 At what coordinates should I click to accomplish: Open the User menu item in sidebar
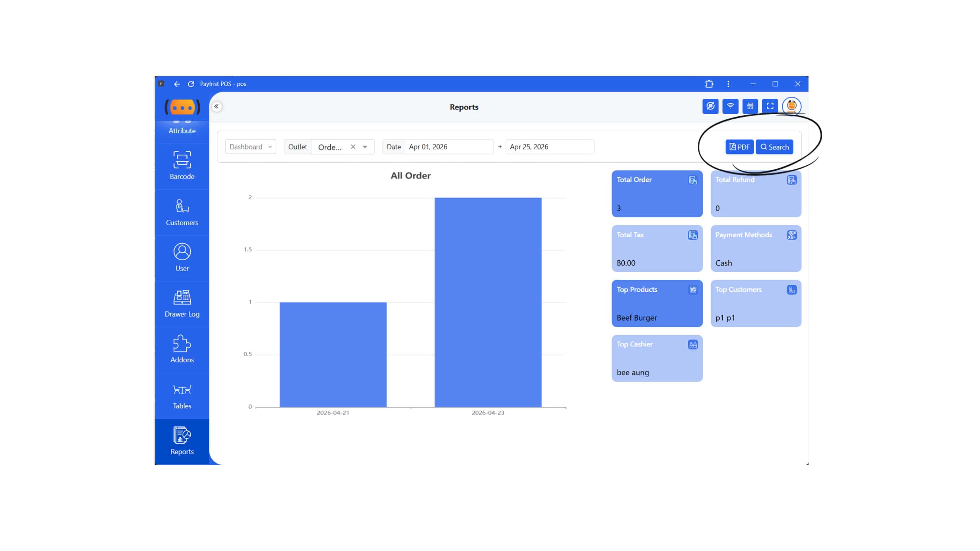182,257
